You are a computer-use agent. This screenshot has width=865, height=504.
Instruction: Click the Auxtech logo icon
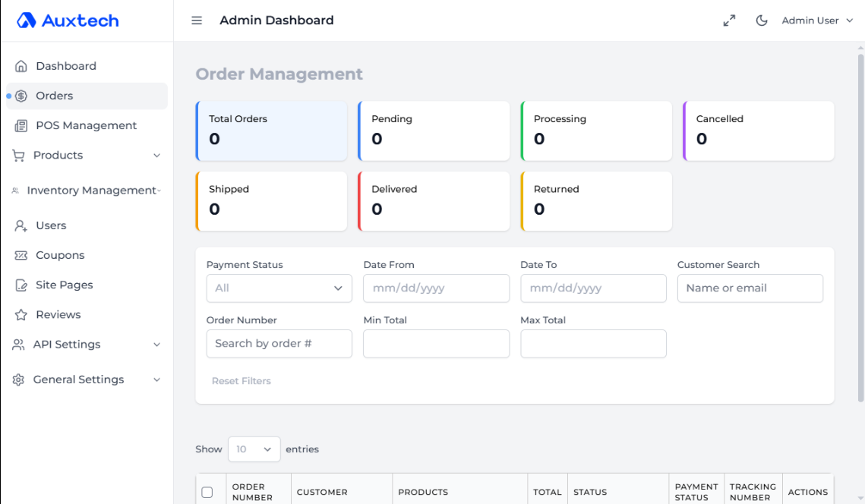pos(27,20)
